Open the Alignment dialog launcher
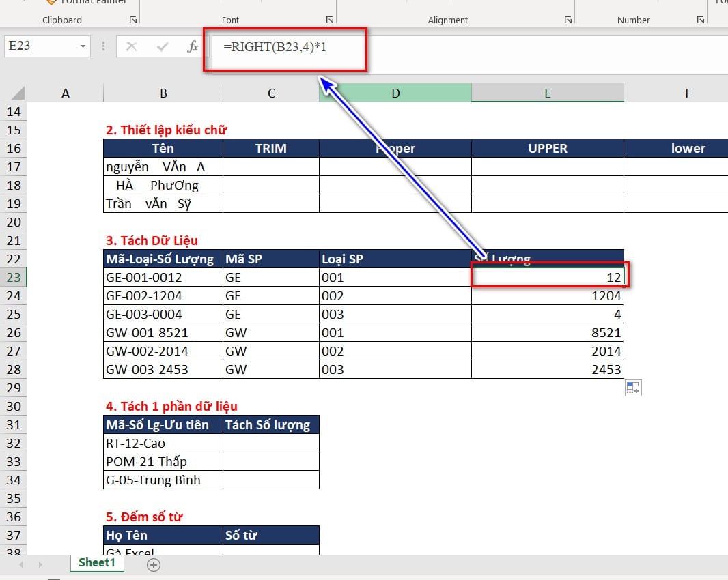728x580 pixels. click(x=568, y=20)
